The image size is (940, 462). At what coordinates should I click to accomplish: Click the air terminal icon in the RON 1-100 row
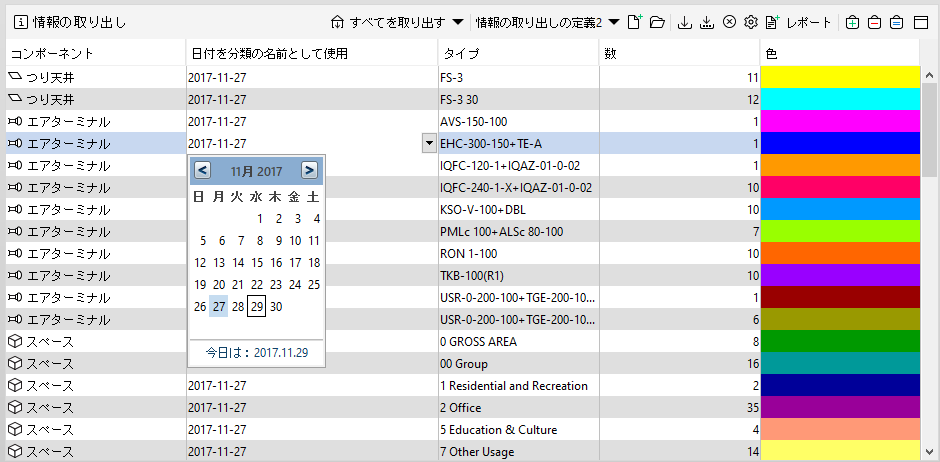point(14,253)
